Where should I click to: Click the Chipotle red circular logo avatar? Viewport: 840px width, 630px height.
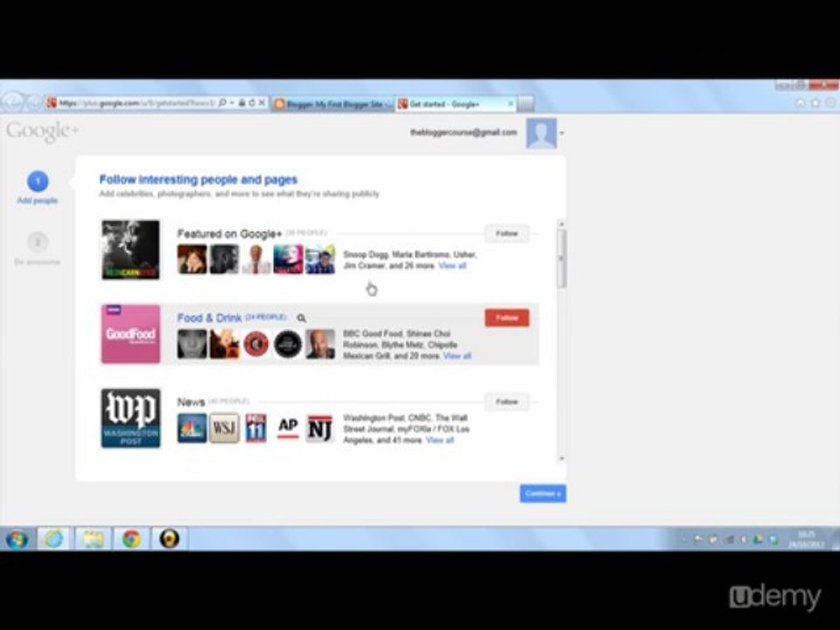[x=256, y=344]
